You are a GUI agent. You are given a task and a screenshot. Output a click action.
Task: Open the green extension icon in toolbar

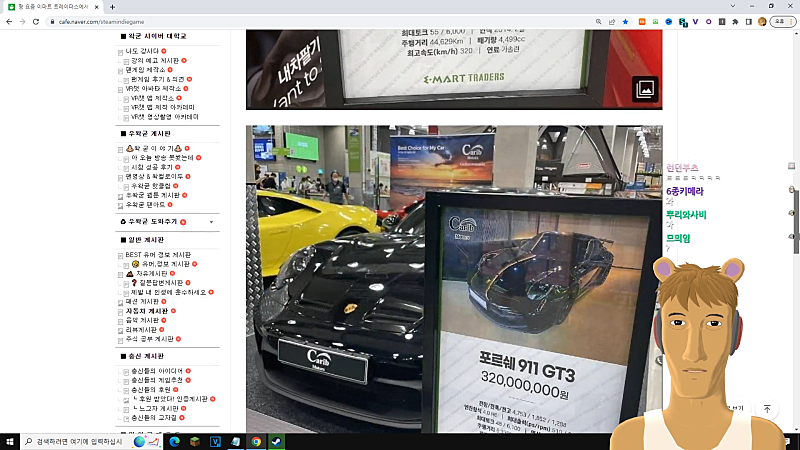(x=655, y=22)
